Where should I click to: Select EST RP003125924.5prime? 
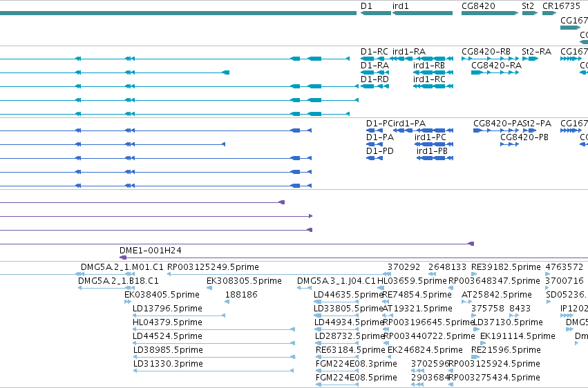(451, 371)
